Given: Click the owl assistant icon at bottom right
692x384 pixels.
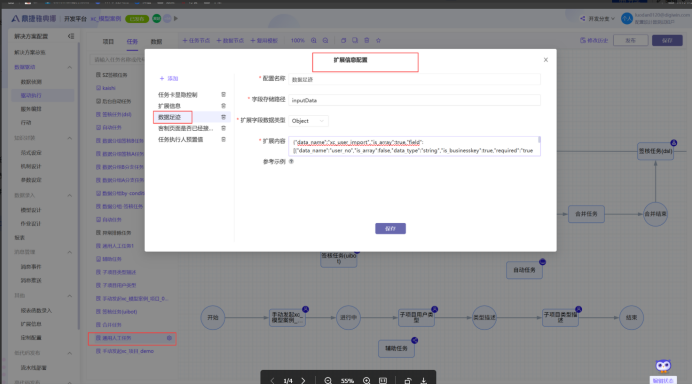Looking at the screenshot, I should coord(663,366).
